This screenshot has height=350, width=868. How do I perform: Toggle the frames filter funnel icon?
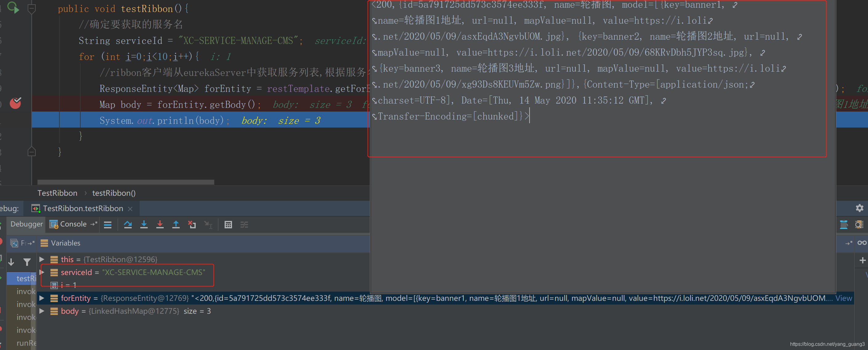(x=27, y=262)
